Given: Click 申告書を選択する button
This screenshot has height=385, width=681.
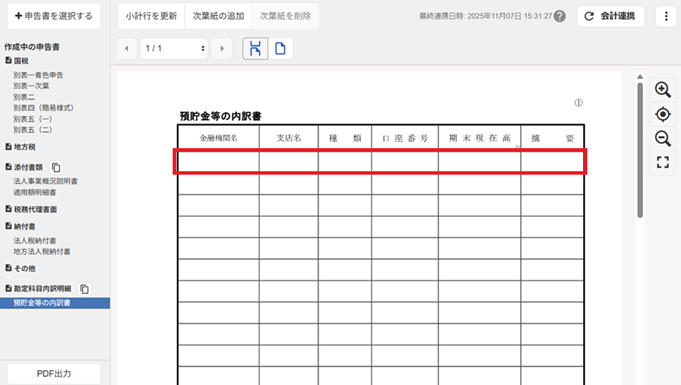Looking at the screenshot, I should [54, 16].
